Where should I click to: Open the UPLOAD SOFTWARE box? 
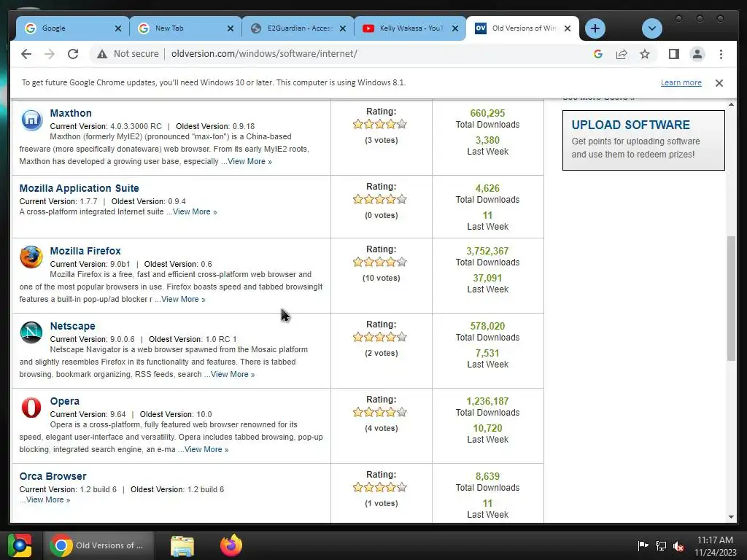pyautogui.click(x=643, y=141)
